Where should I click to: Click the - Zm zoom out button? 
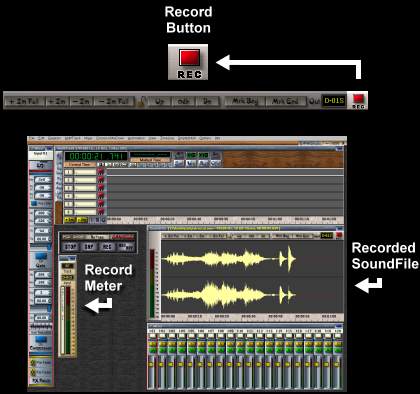[x=81, y=101]
